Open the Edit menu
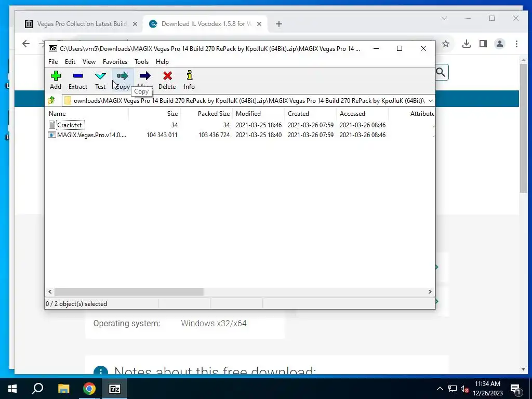This screenshot has height=399, width=532. (x=70, y=62)
